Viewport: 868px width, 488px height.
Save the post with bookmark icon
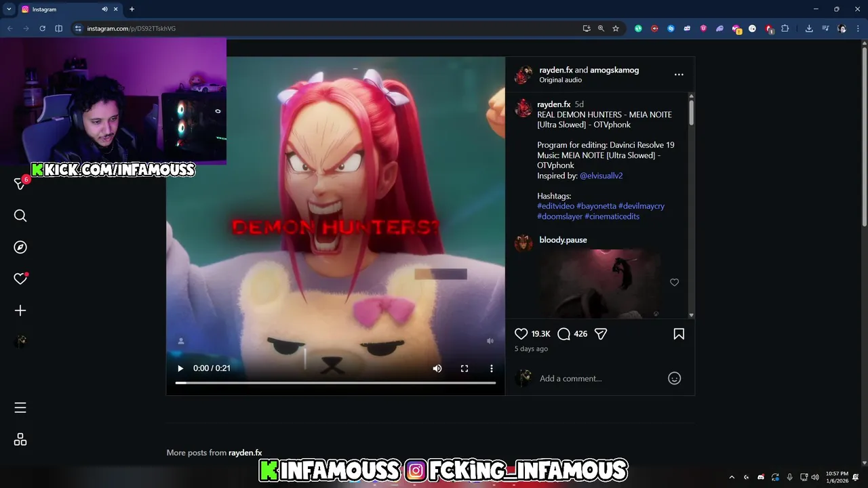point(679,333)
